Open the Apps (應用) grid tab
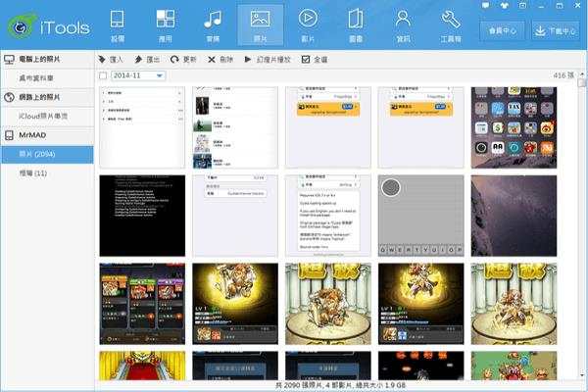This screenshot has width=588, height=392. (x=165, y=25)
